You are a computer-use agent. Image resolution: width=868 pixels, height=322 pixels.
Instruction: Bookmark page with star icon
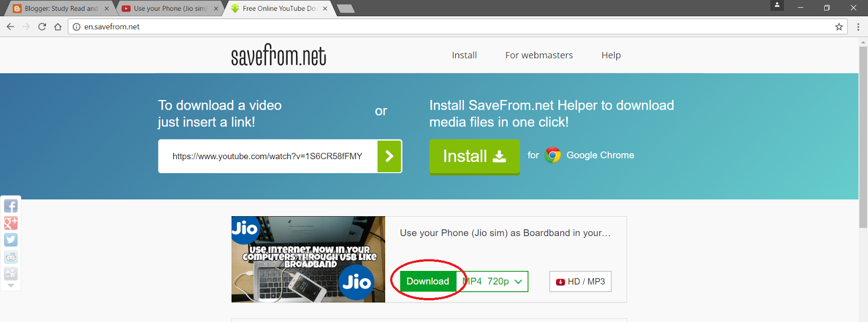(x=839, y=27)
